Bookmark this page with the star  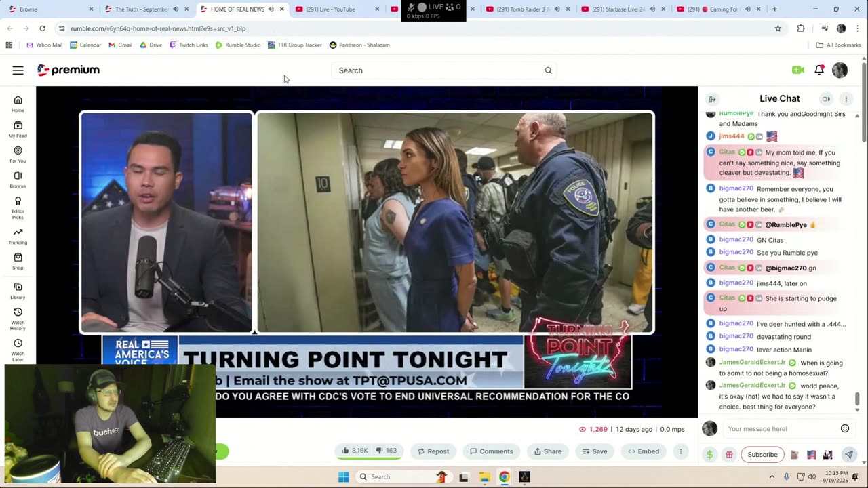778,28
